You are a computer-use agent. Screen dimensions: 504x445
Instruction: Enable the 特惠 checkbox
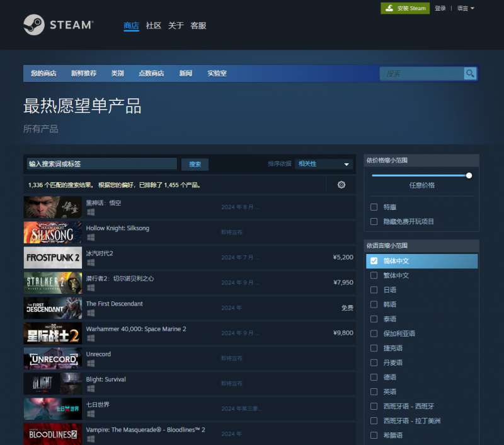pyautogui.click(x=374, y=207)
